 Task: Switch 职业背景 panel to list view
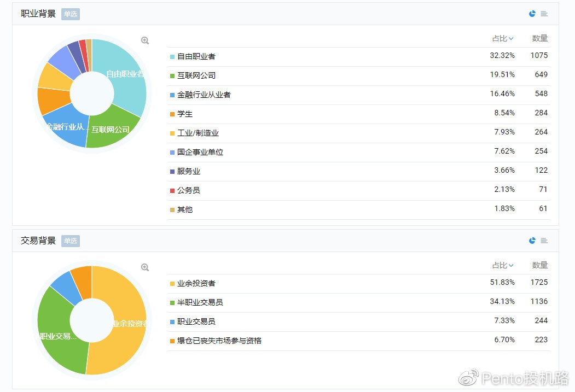[544, 14]
